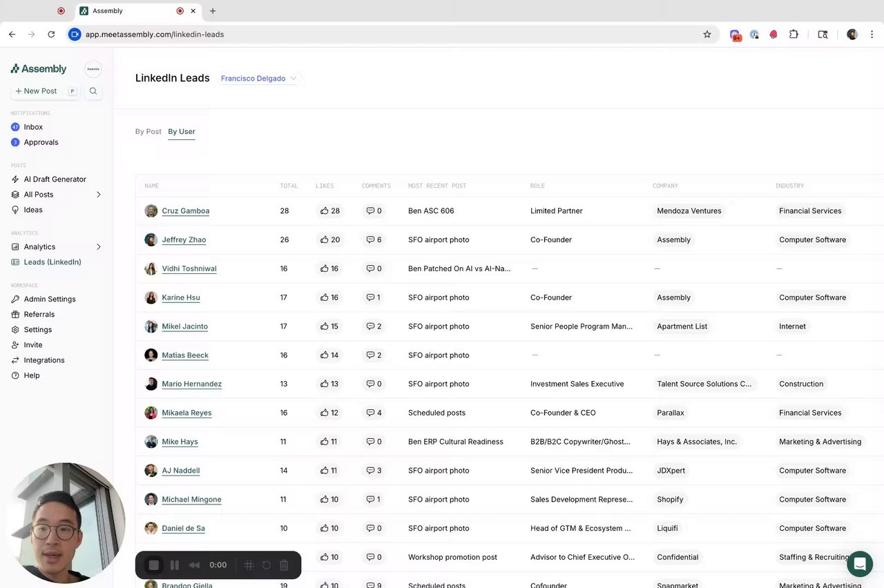Click the Parallax company tag
Viewport: 884px width, 588px height.
coord(671,413)
